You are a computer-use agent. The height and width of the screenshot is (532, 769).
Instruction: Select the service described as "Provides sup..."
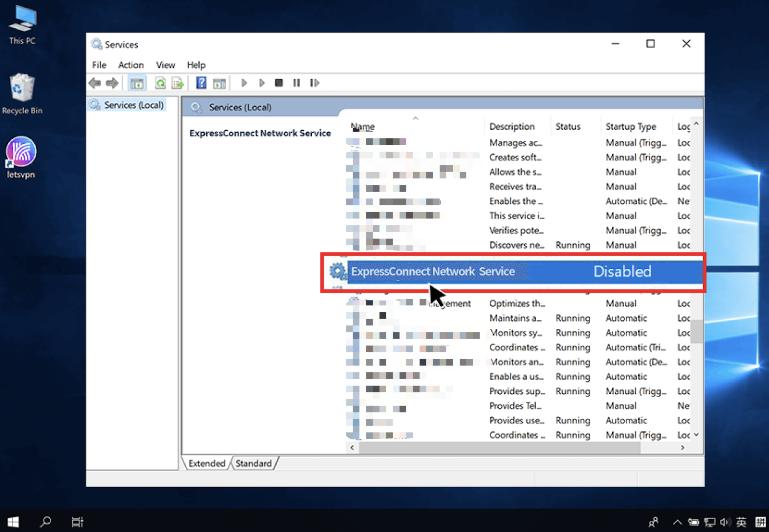(518, 391)
